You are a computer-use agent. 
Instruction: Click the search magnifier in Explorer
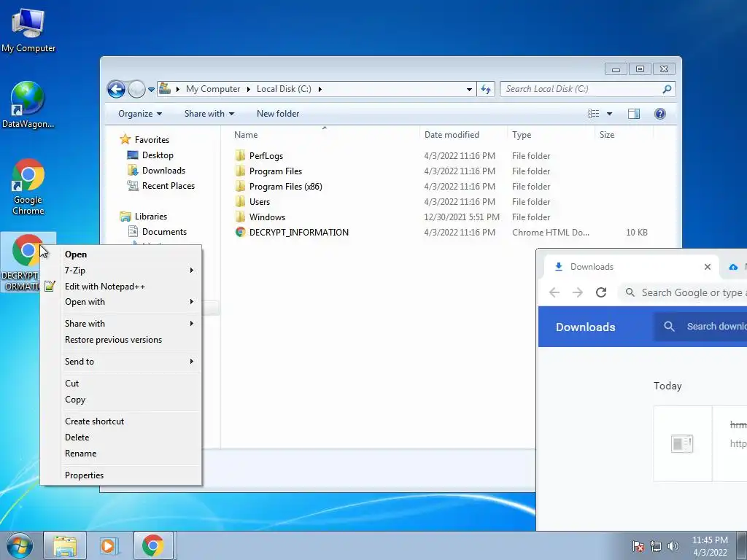point(667,89)
